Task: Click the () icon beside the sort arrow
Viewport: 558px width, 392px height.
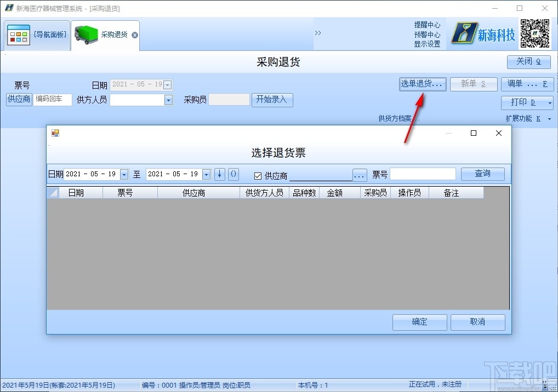Action: tap(233, 174)
